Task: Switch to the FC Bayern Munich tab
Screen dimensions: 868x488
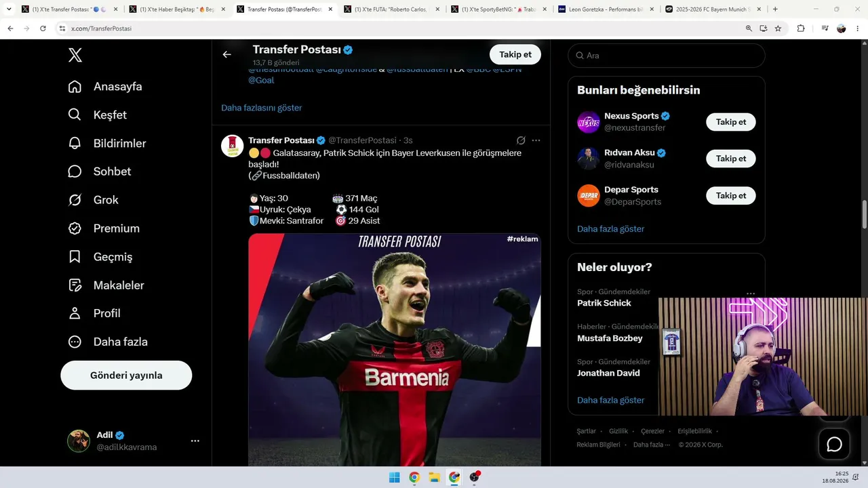Action: [713, 9]
